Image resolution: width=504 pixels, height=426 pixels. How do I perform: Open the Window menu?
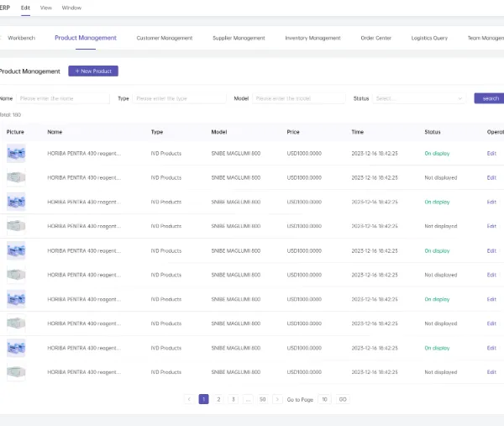coord(71,8)
